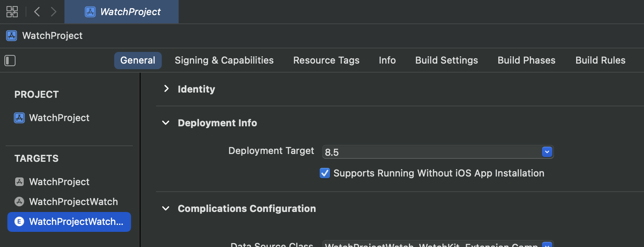The width and height of the screenshot is (644, 247).
Task: Click the Deployment Target label
Action: [x=271, y=151]
